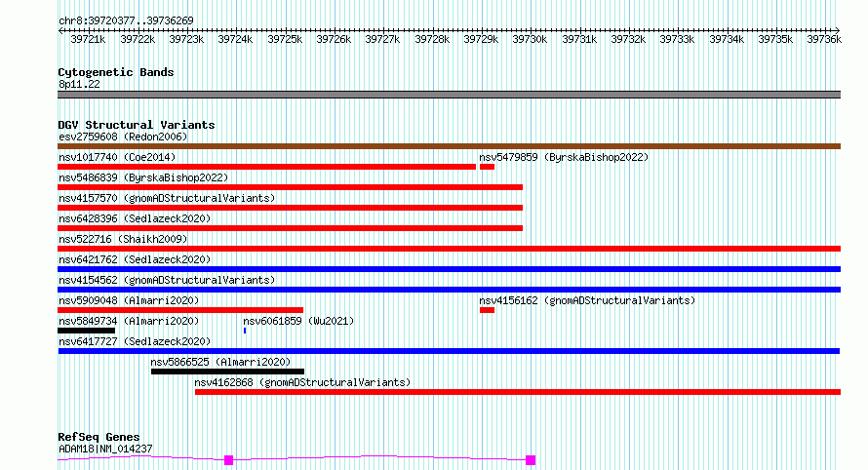This screenshot has height=470, width=868.
Task: Click the 39736k ruler tick label
Action: coord(824,39)
